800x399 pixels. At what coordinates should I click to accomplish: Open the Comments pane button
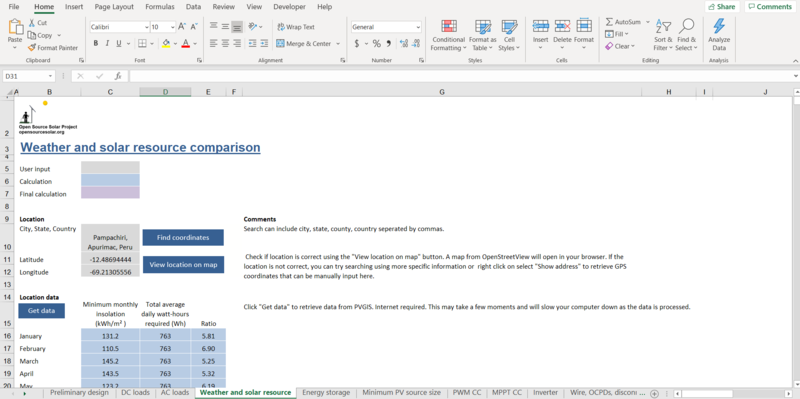point(770,7)
